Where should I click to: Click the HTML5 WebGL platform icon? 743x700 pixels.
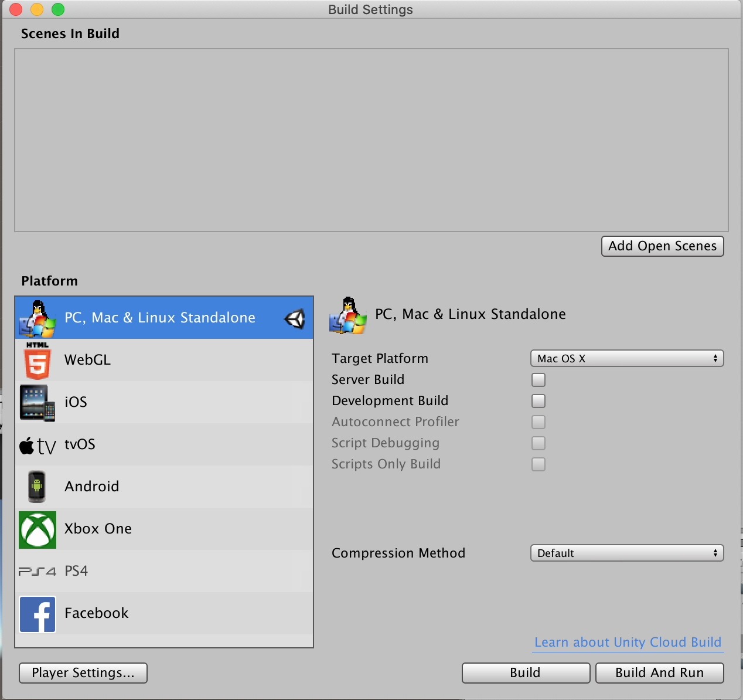pyautogui.click(x=38, y=360)
